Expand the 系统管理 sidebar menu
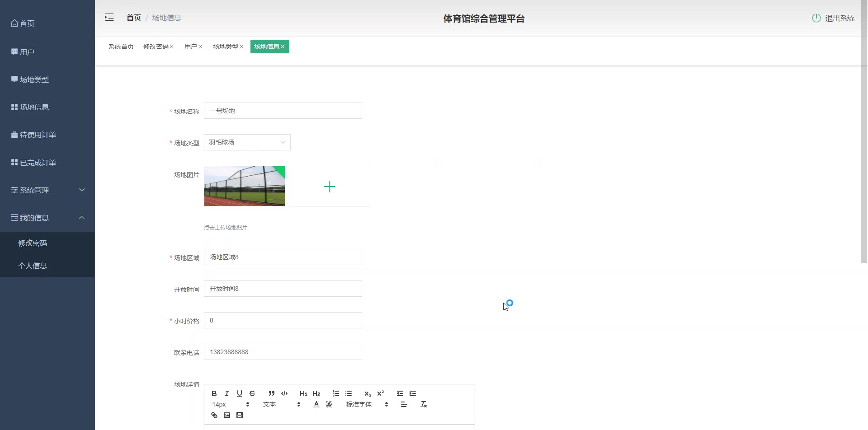Screen dimensions: 868x430 [47, 190]
